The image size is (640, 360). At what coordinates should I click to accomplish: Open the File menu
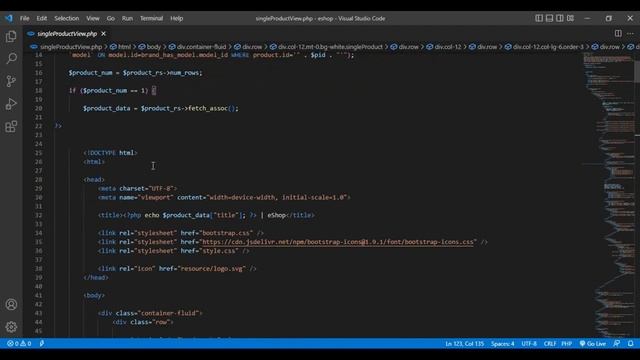[x=24, y=18]
